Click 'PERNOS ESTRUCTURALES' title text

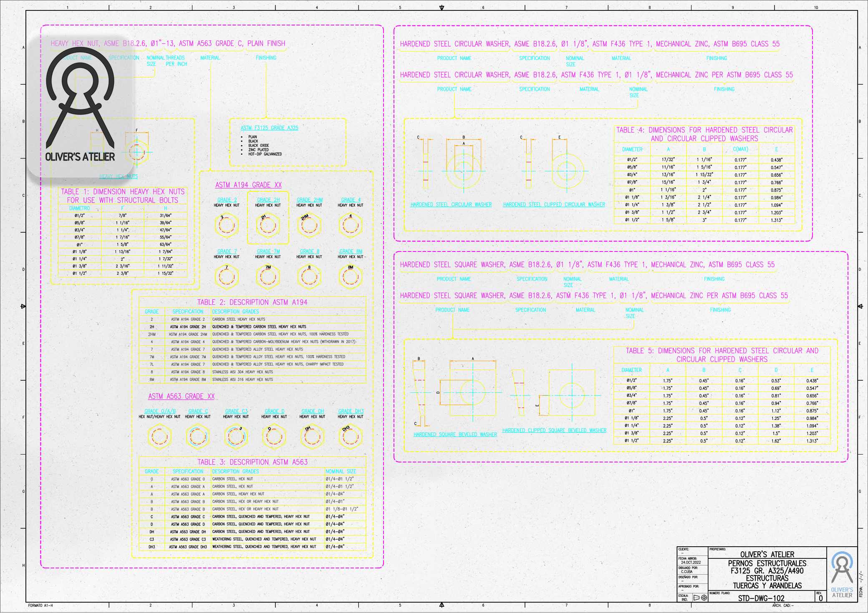point(767,563)
